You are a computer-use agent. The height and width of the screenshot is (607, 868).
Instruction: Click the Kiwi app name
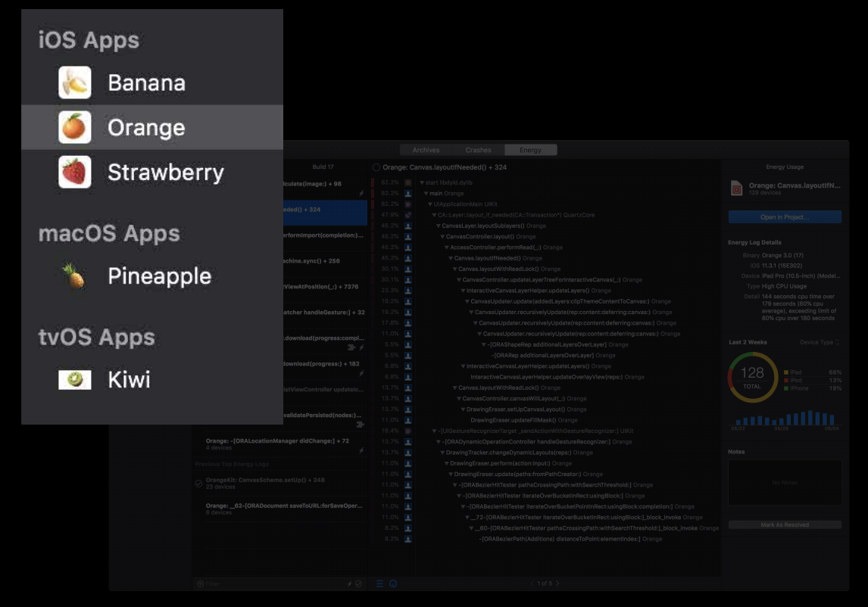pos(129,380)
